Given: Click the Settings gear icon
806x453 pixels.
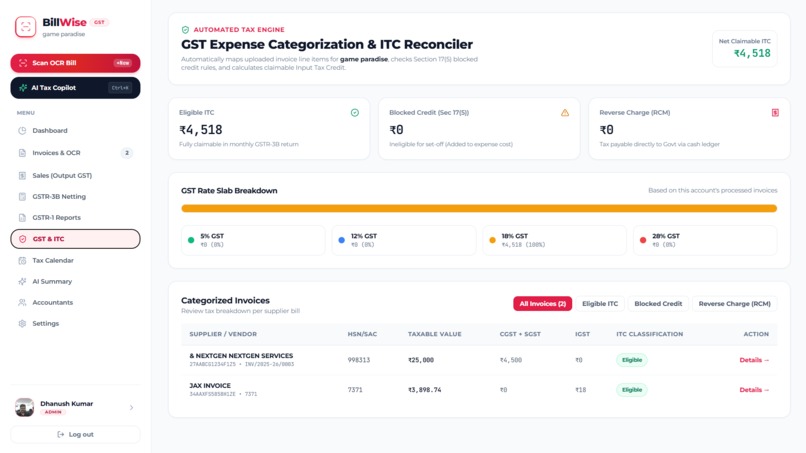Looking at the screenshot, I should (x=22, y=323).
